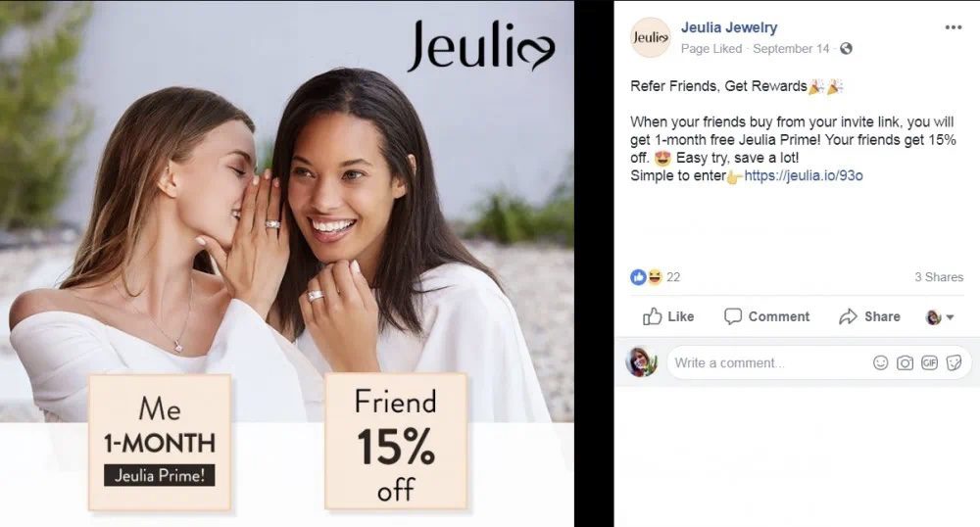980x527 pixels.
Task: Open the Jeulia promo photo
Action: 287,263
